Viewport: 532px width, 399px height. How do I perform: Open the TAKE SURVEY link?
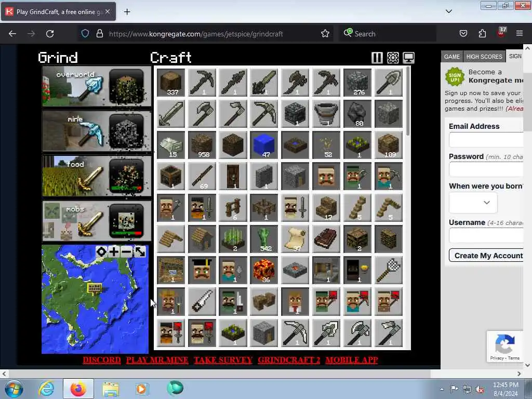(x=223, y=360)
